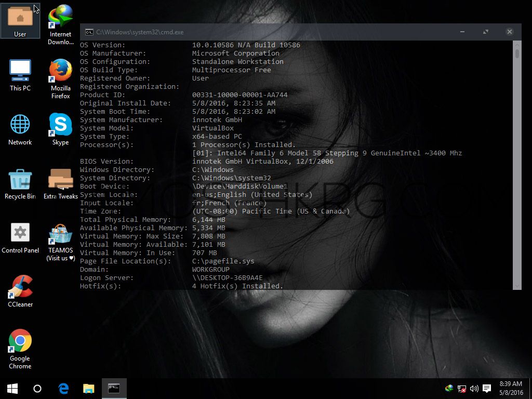Open the Windows Start menu

[x=12, y=388]
